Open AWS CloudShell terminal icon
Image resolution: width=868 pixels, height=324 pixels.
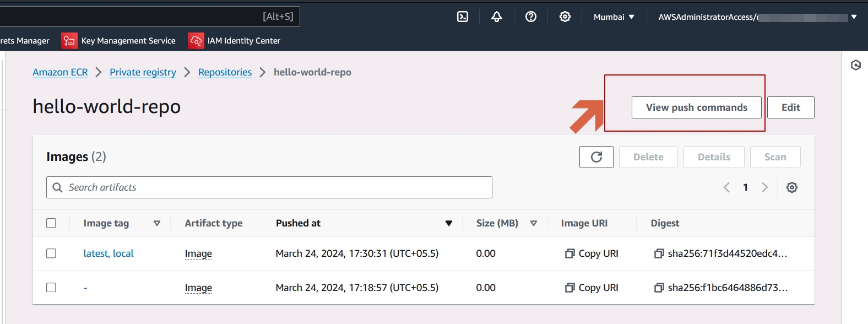(x=463, y=17)
